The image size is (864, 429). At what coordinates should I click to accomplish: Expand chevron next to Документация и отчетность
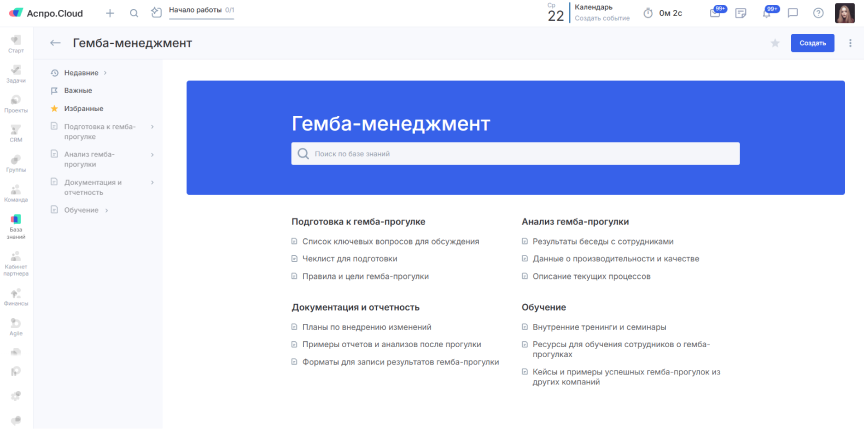(152, 182)
